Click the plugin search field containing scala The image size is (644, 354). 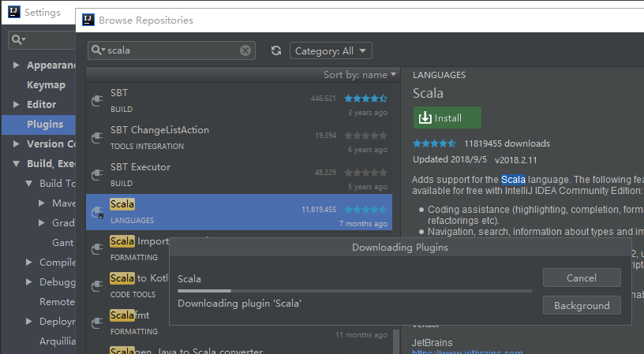pos(172,50)
